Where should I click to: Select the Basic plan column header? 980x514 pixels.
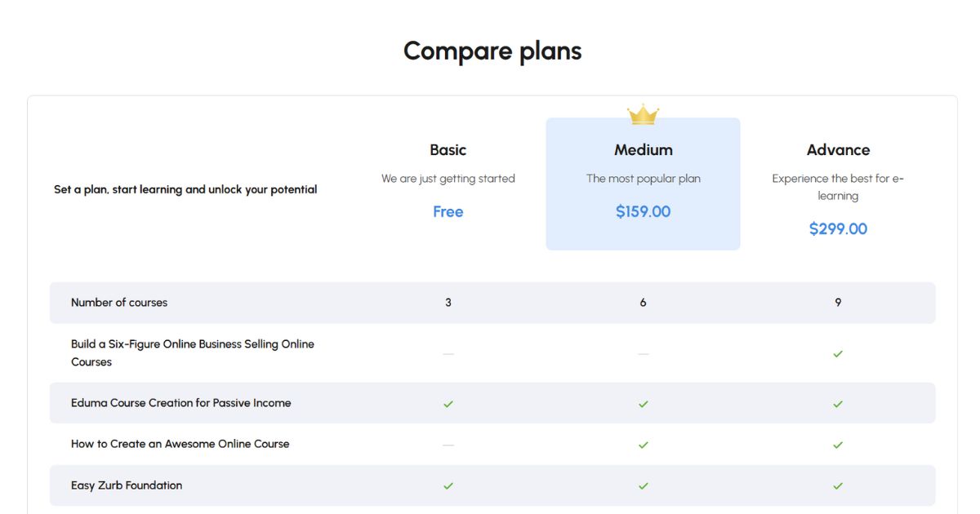coord(448,149)
